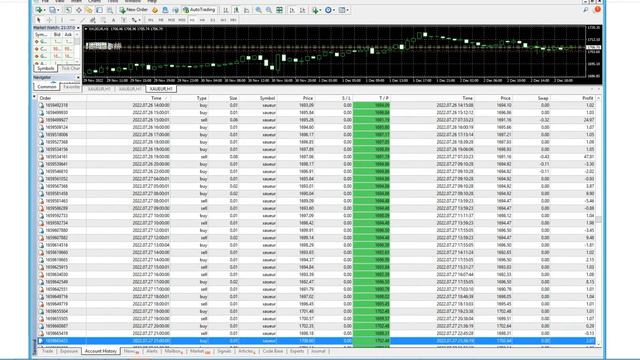Open the Account History tab
The height and width of the screenshot is (360, 640).
[x=101, y=351]
